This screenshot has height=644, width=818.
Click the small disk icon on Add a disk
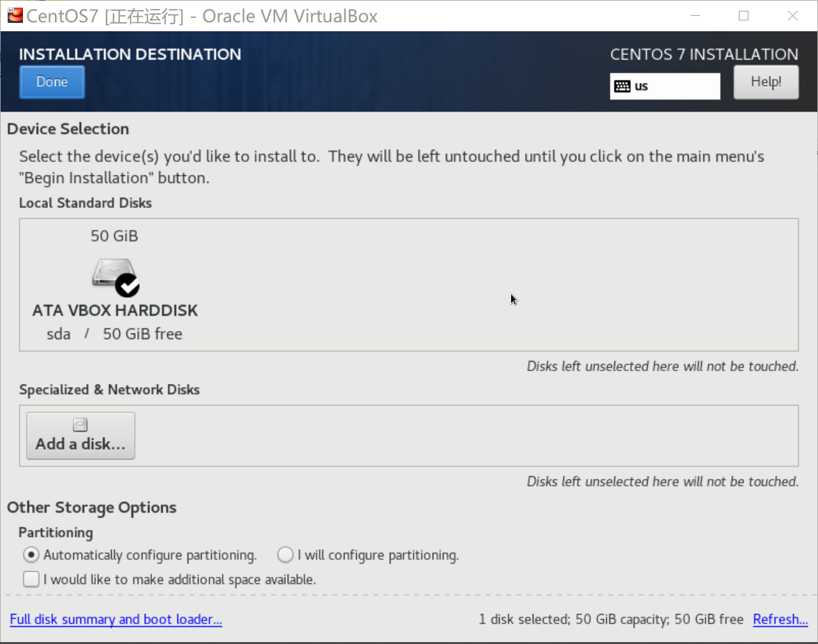80,425
